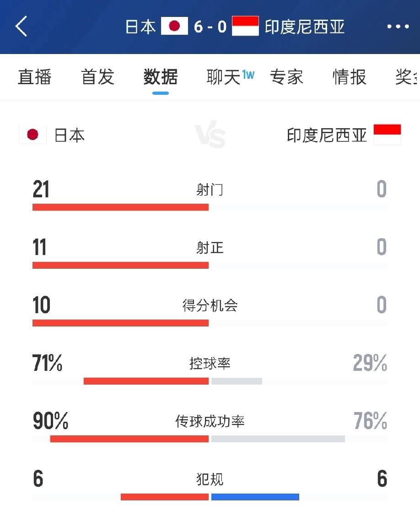Open the 专家 tab
The height and width of the screenshot is (516, 420).
[x=286, y=77]
